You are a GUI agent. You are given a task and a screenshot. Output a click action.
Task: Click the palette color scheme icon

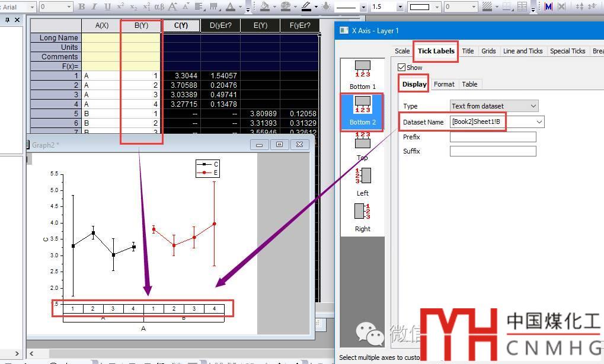[x=286, y=7]
